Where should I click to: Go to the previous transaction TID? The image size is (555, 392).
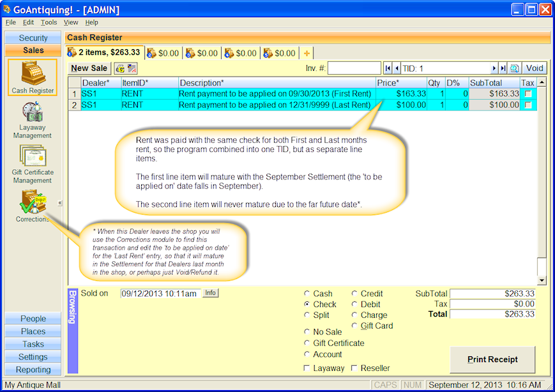397,68
